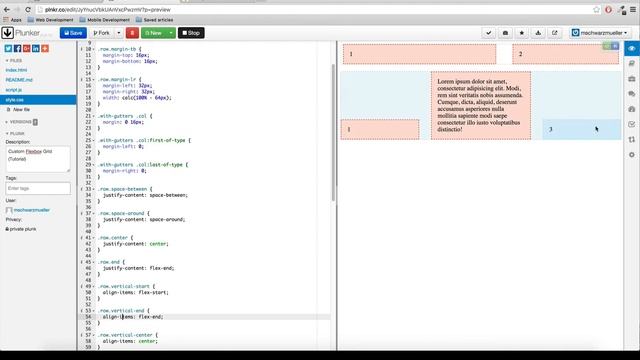Click the red delete plunk button

(132, 33)
